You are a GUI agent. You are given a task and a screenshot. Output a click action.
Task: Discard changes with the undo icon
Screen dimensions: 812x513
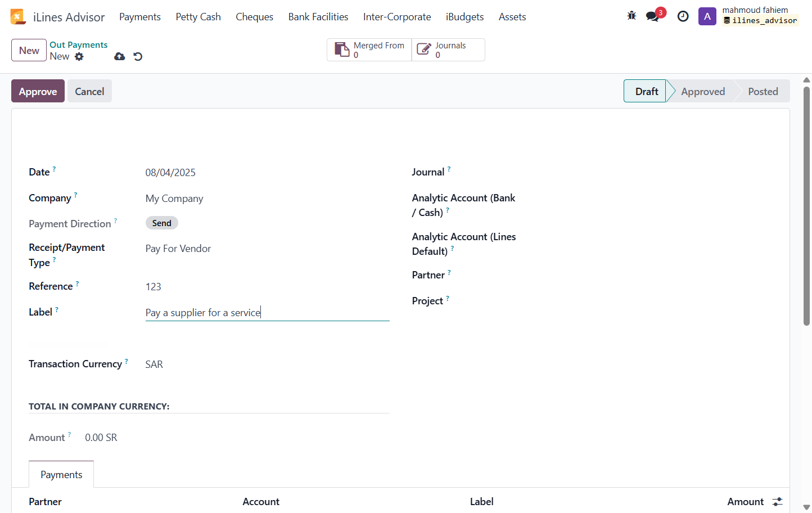[138, 56]
